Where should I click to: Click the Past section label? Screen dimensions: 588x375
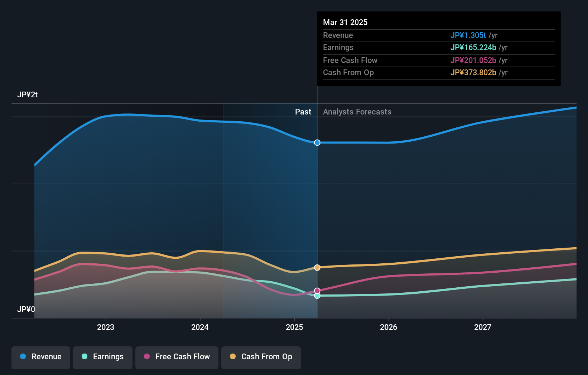[x=303, y=112]
